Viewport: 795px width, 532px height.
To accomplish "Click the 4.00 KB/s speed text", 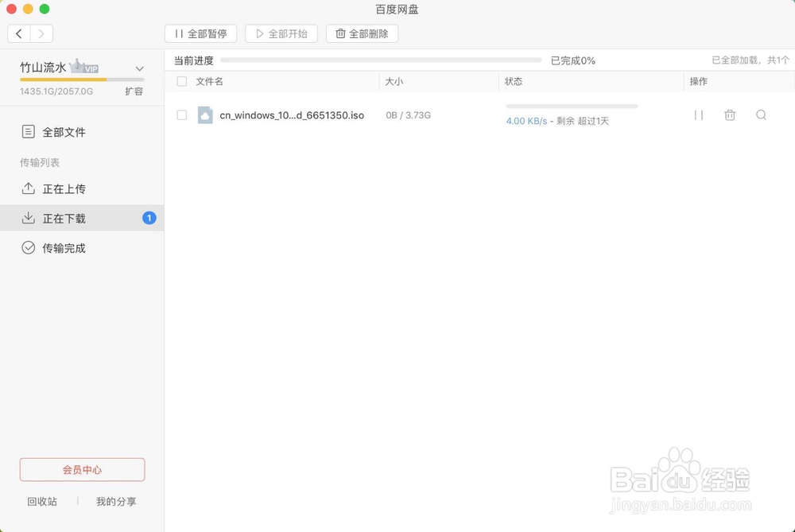I will (526, 121).
